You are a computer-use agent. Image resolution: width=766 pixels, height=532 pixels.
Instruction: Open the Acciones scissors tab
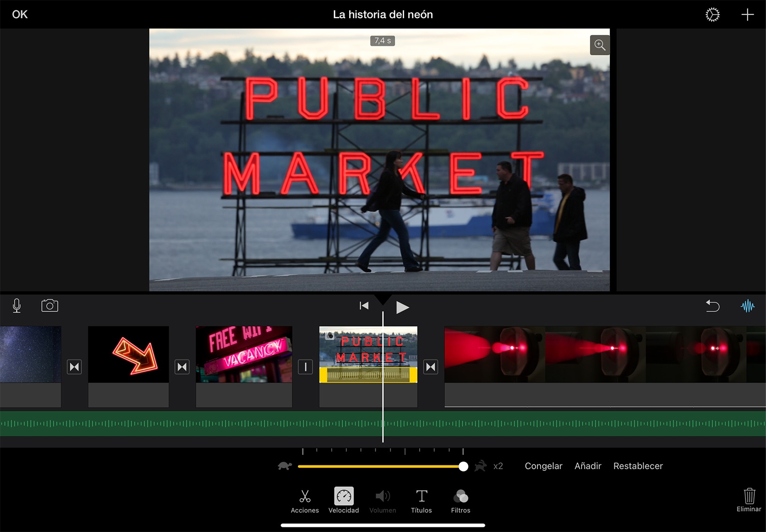tap(305, 501)
